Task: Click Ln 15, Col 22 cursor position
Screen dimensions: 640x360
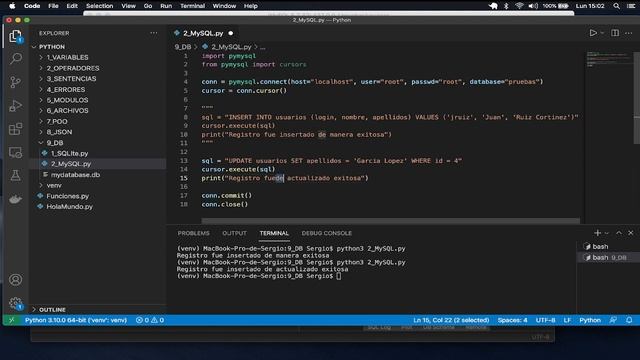Action: click(x=451, y=320)
